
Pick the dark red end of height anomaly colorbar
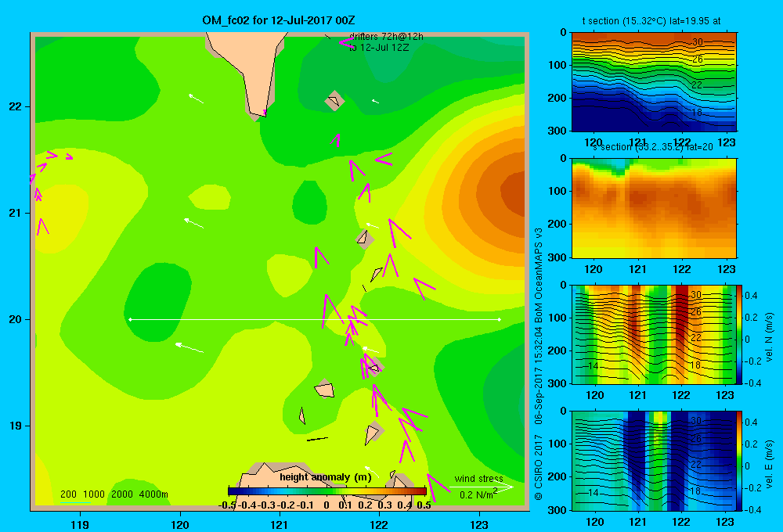click(423, 491)
